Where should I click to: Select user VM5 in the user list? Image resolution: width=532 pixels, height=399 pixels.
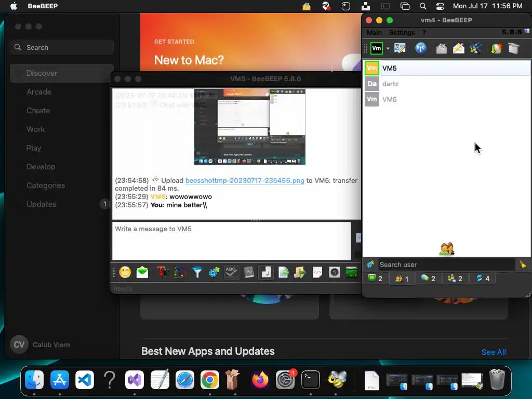447,68
